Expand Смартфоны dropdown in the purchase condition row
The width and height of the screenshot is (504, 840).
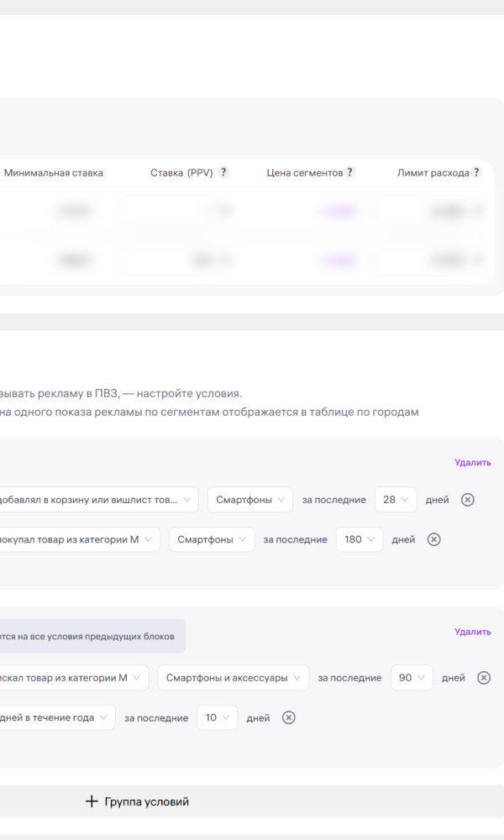pyautogui.click(x=212, y=539)
